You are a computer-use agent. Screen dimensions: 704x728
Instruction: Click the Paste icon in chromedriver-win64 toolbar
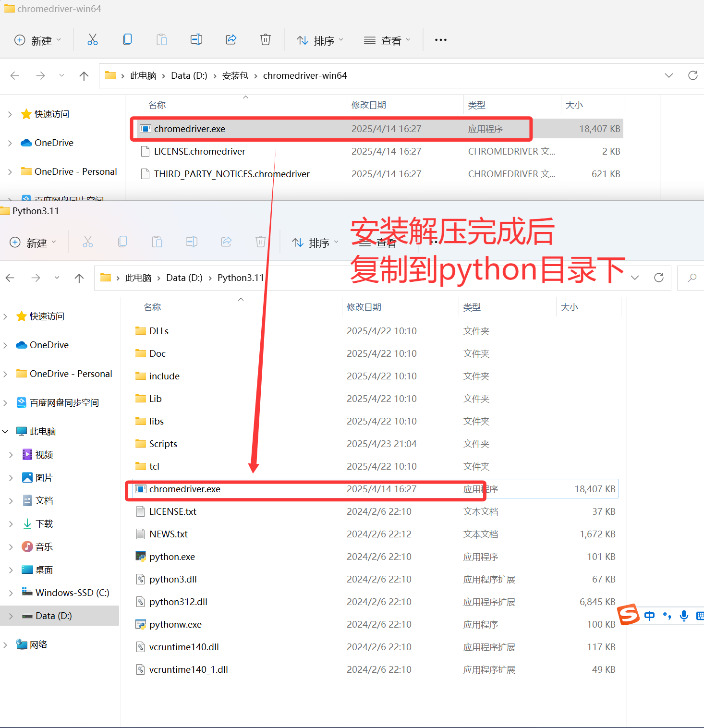[x=162, y=40]
